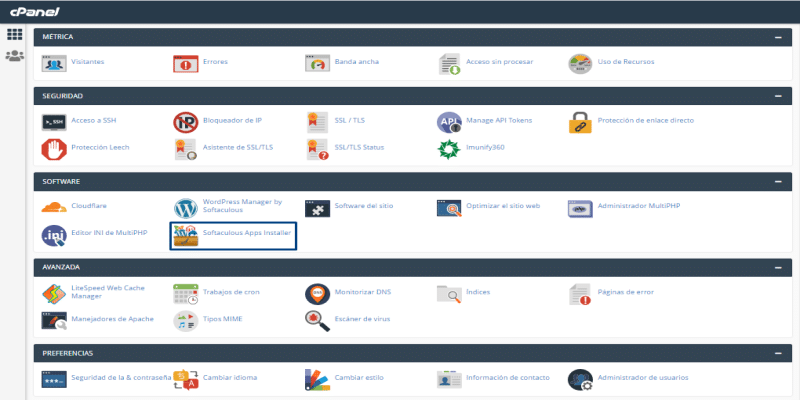Image resolution: width=800 pixels, height=400 pixels.
Task: Click the Asistente de SSL/TLS icon
Action: (x=186, y=149)
